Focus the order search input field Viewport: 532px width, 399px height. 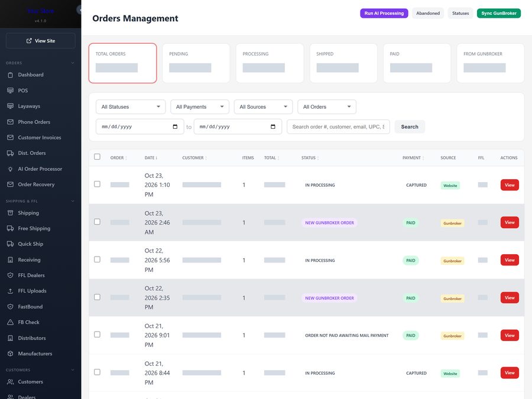(338, 127)
